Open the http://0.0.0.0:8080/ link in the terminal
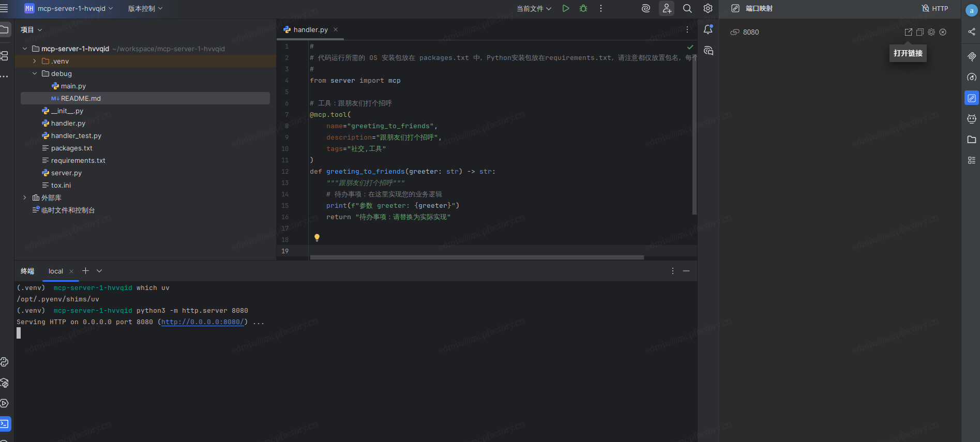 (x=202, y=322)
